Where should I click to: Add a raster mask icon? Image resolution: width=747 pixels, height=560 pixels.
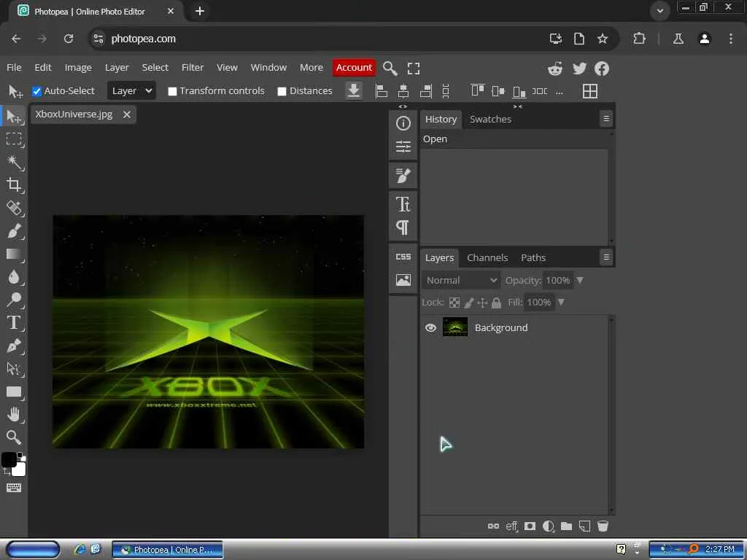pos(530,526)
